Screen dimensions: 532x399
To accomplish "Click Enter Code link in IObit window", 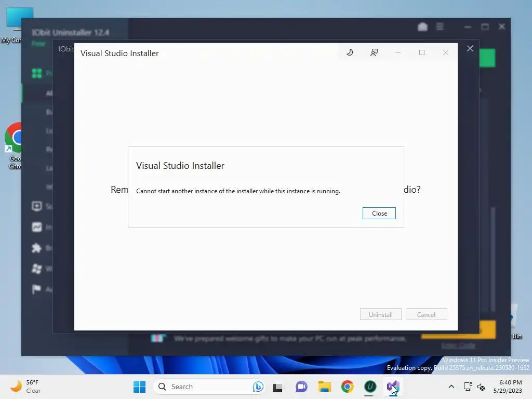I will tap(458, 345).
